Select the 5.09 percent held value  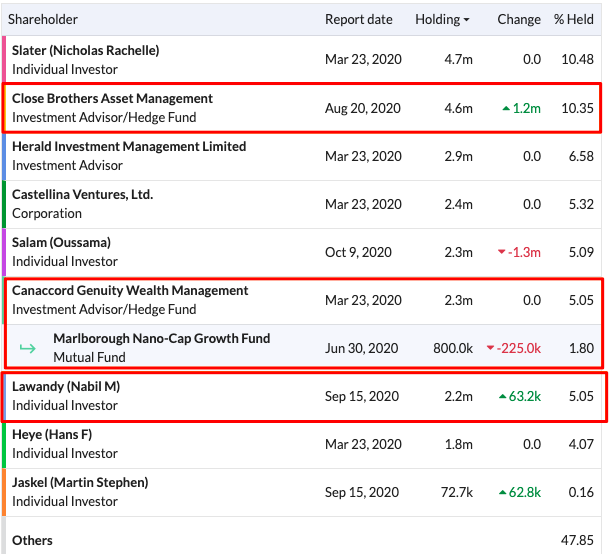tap(581, 252)
